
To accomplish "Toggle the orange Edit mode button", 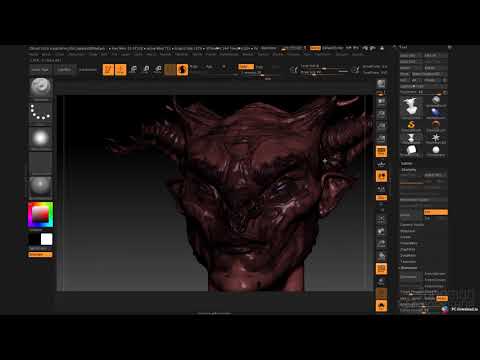I will (108, 69).
